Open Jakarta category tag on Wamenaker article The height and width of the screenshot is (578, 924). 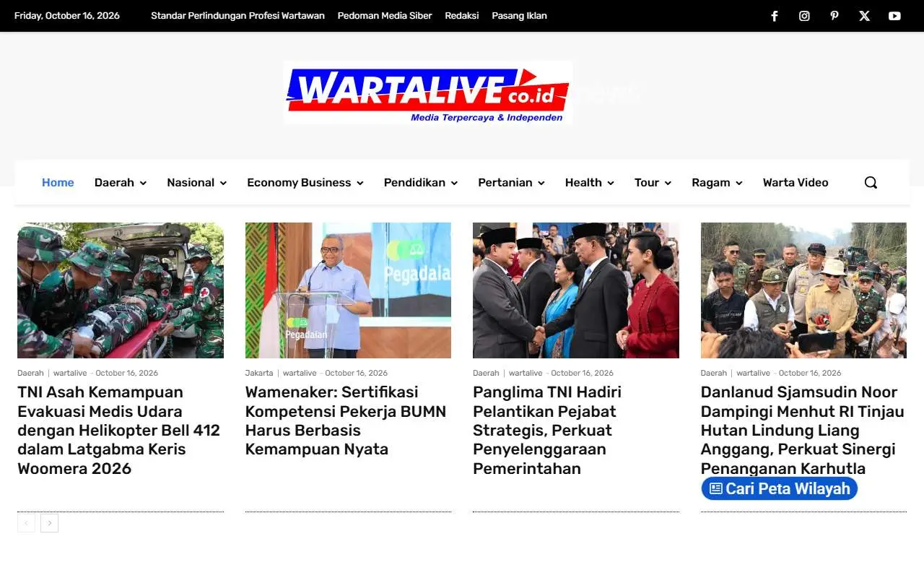[259, 373]
